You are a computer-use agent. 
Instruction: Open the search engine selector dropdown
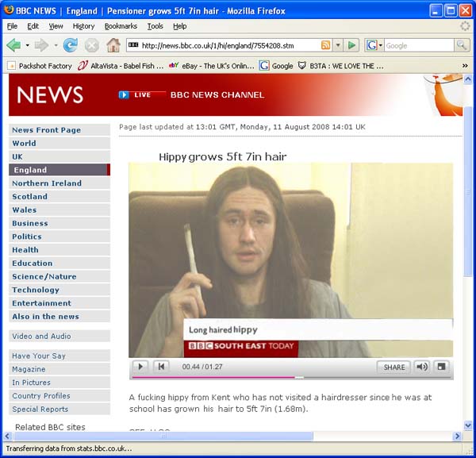375,45
